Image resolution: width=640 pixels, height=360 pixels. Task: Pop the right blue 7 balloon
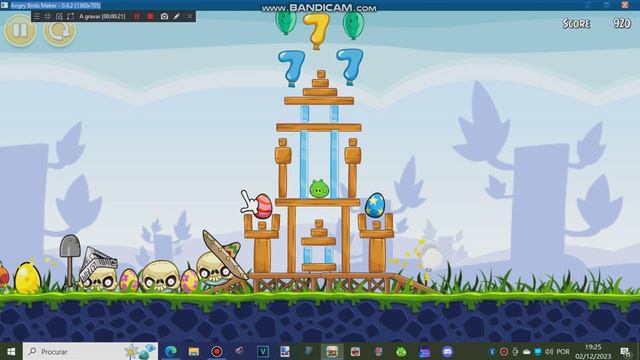350,66
